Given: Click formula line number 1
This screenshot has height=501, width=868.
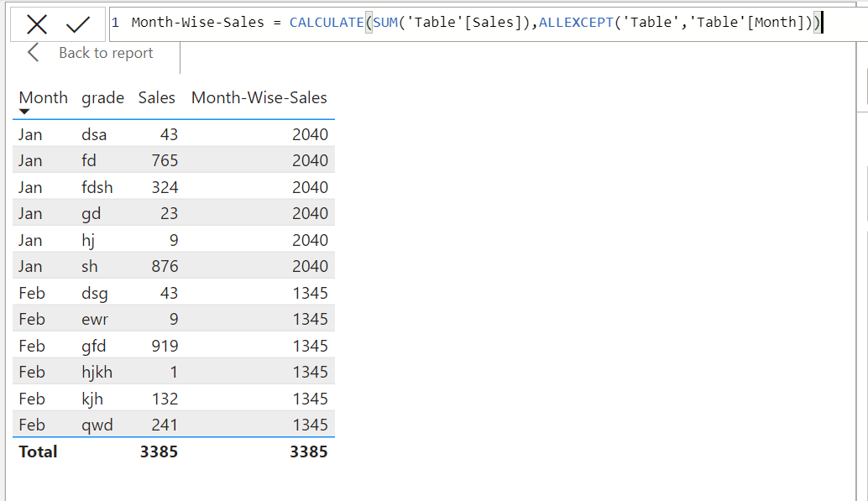Looking at the screenshot, I should coord(115,23).
